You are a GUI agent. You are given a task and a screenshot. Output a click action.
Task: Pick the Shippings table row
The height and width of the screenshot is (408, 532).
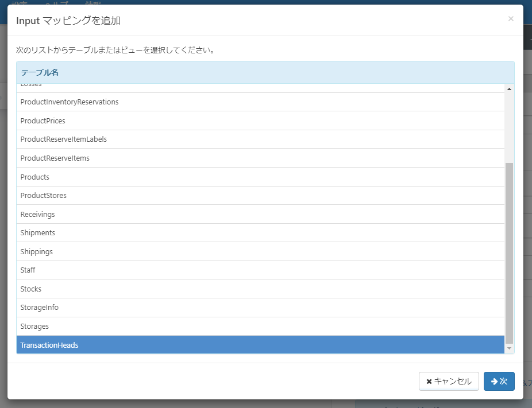[260, 251]
